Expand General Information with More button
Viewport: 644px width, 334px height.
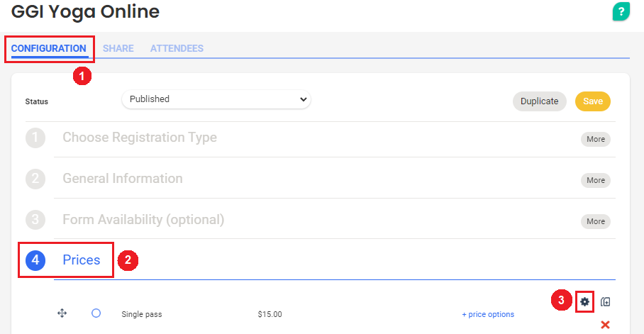tap(596, 180)
